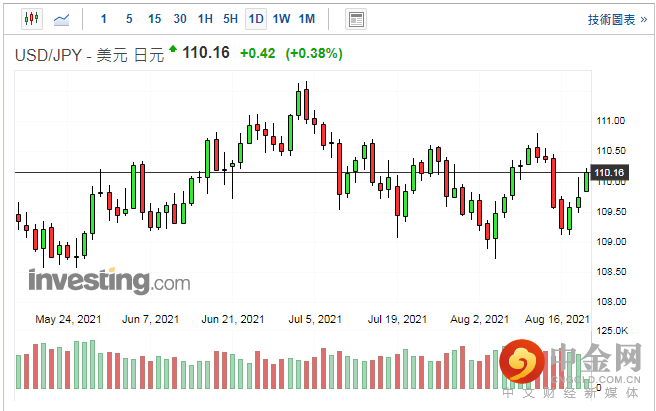The image size is (656, 411).
Task: Click the Jul 5, 2021 date label
Action: pyautogui.click(x=315, y=320)
